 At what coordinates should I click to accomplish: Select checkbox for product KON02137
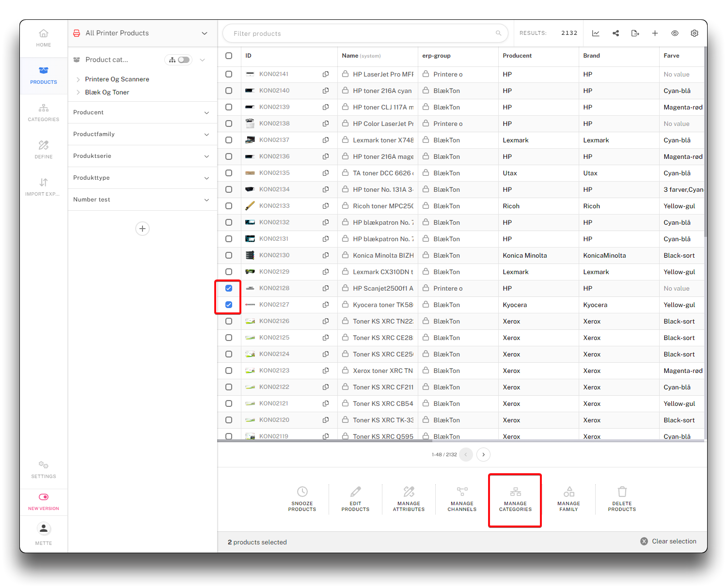click(229, 140)
